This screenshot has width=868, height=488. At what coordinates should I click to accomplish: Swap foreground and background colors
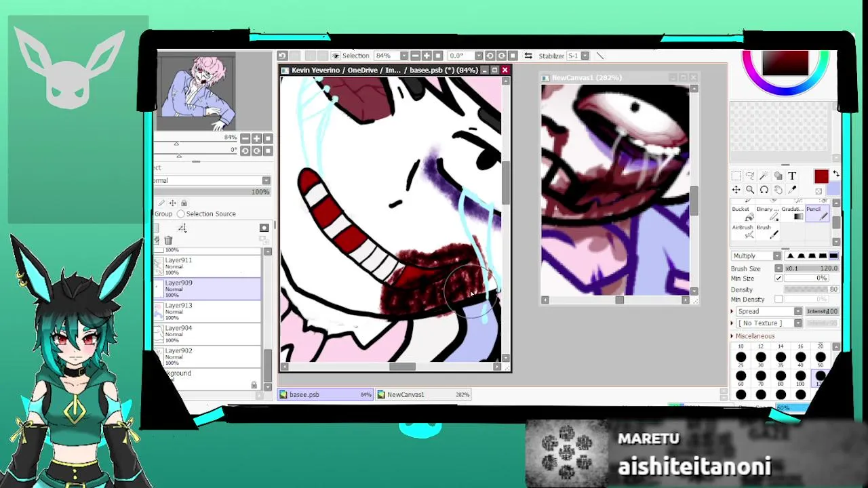point(835,174)
